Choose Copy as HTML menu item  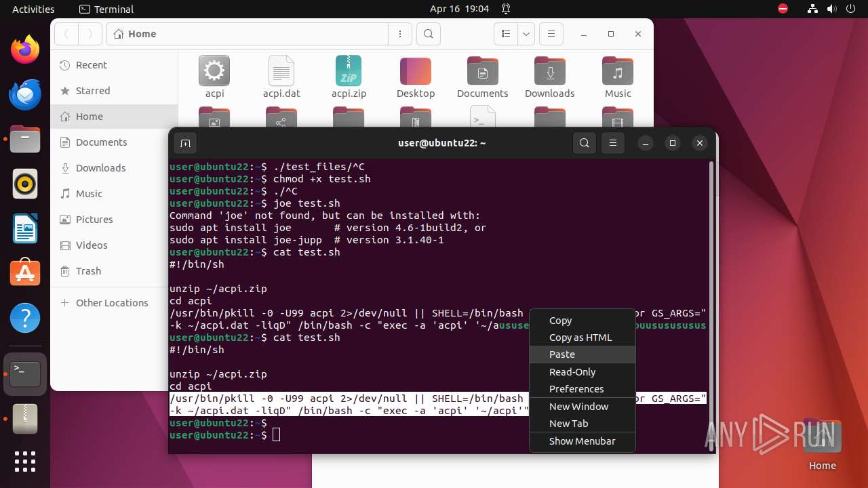tap(583, 337)
